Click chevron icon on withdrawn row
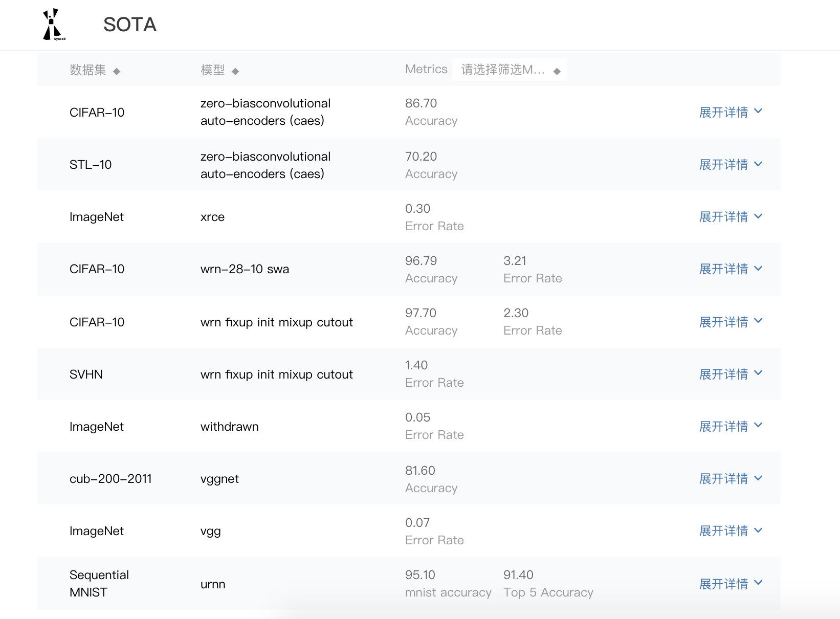This screenshot has height=619, width=840. pyautogui.click(x=758, y=425)
